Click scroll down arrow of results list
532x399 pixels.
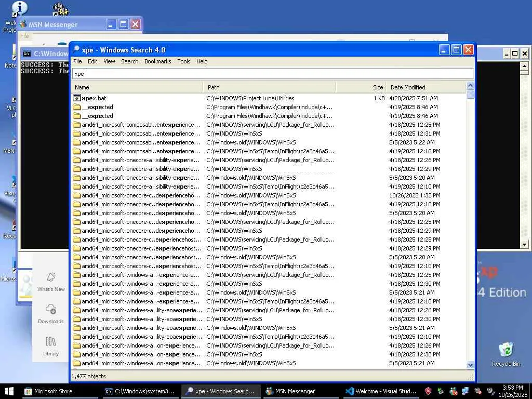point(470,365)
